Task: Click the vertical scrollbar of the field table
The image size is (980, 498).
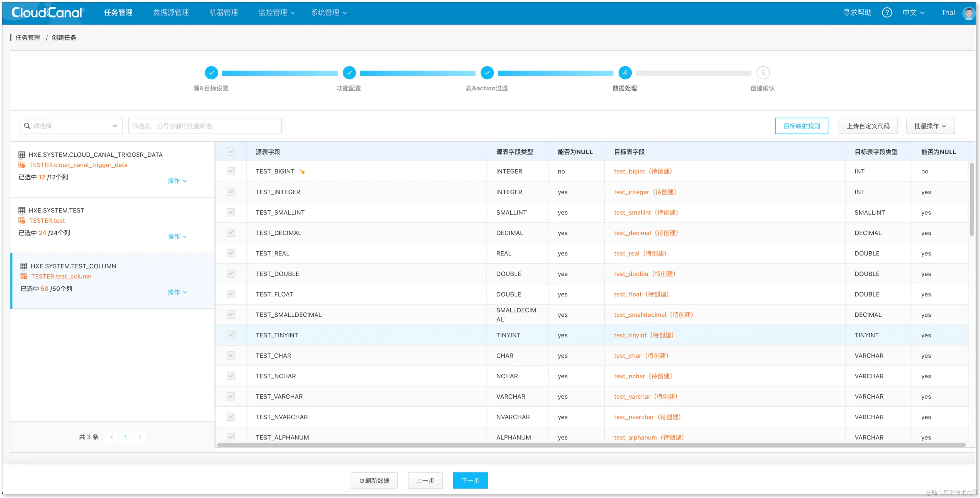Action: click(971, 199)
